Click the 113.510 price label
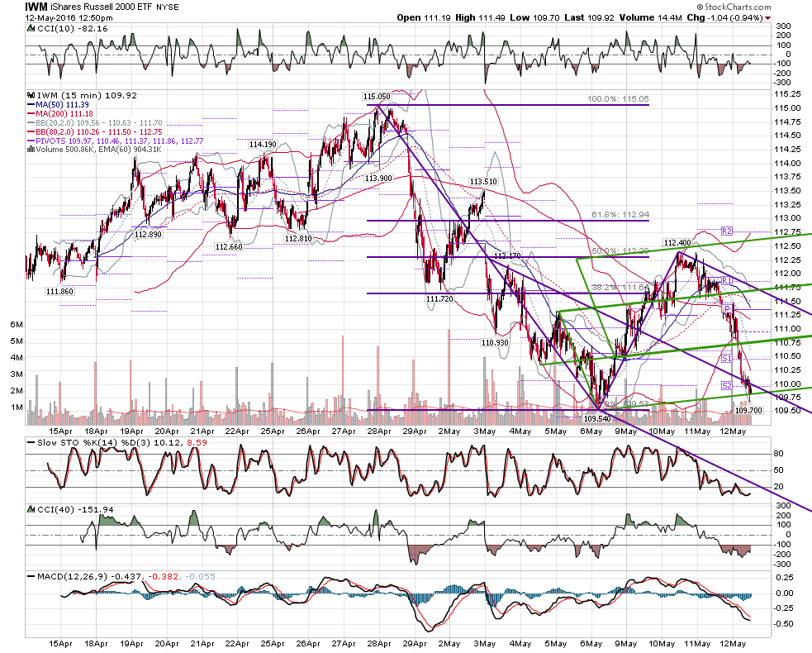 (x=483, y=181)
